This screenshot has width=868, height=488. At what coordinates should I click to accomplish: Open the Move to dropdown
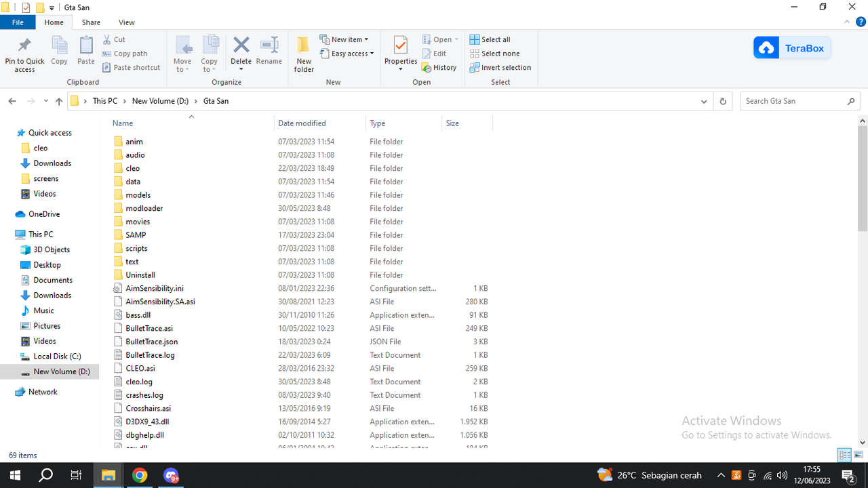pos(182,54)
